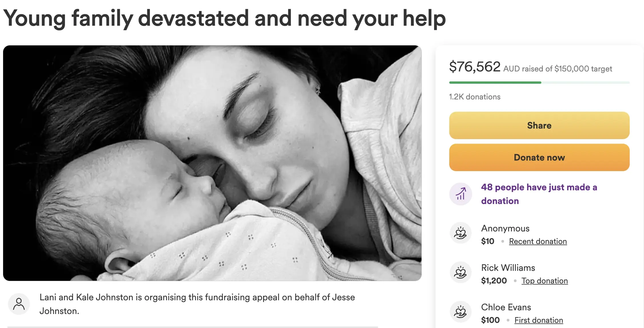Click the trending donations chart icon

pyautogui.click(x=460, y=194)
